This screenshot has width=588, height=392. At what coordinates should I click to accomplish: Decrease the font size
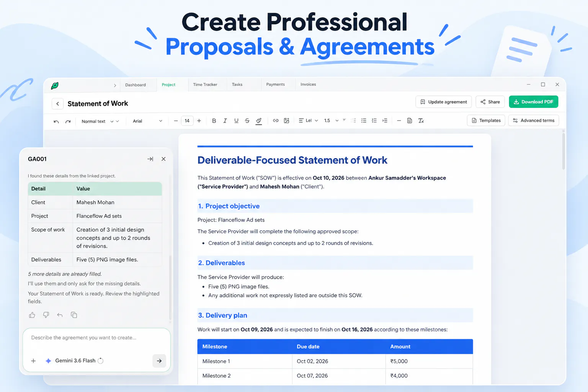click(176, 121)
